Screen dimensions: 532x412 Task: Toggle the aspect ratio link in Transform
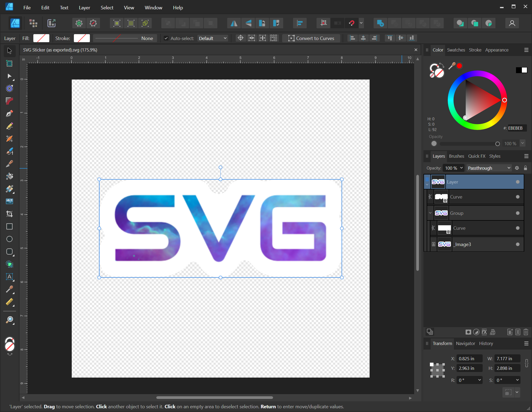coord(526,363)
